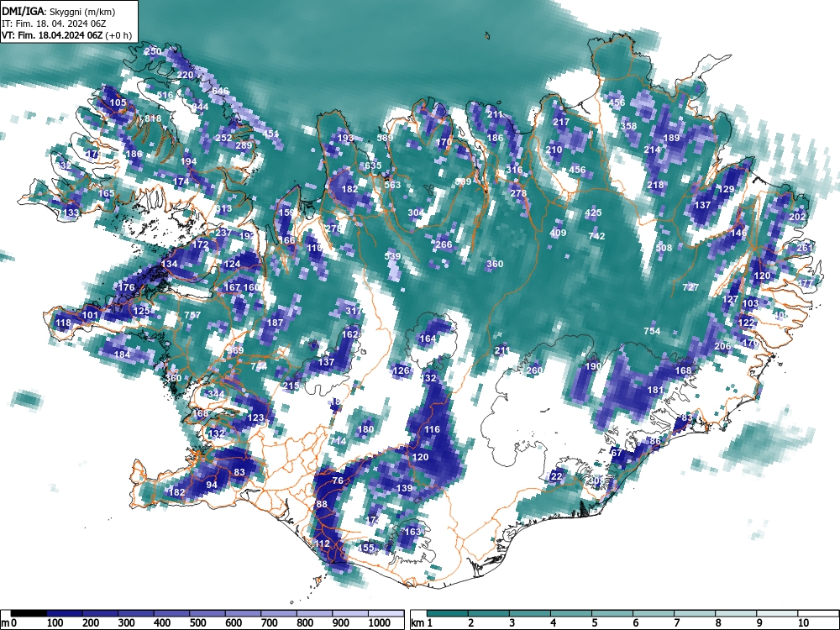Image resolution: width=840 pixels, height=630 pixels.
Task: Select the 112 value on the south coast
Action: click(322, 543)
